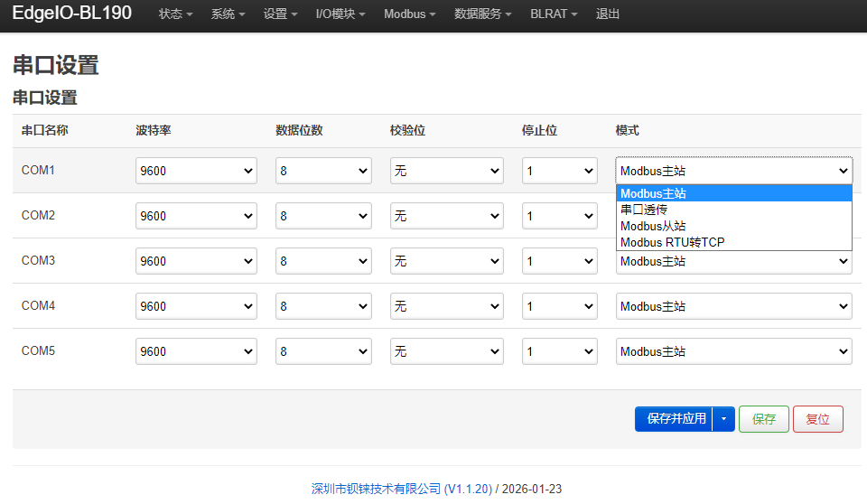Open COM2 parity dropdown

click(447, 216)
